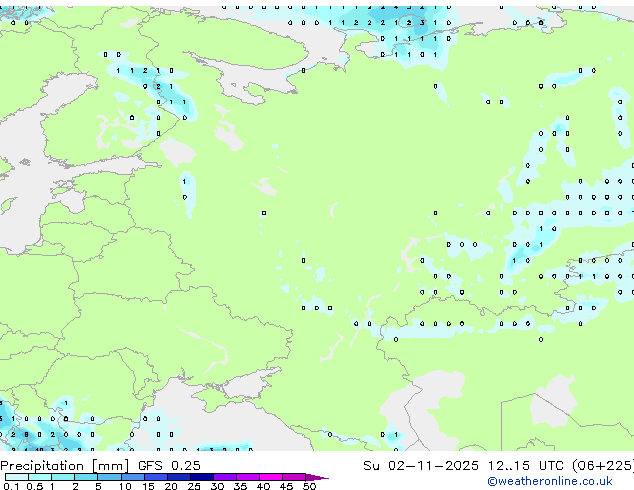Click the 1–2 mm legend swatch

(x=63, y=477)
